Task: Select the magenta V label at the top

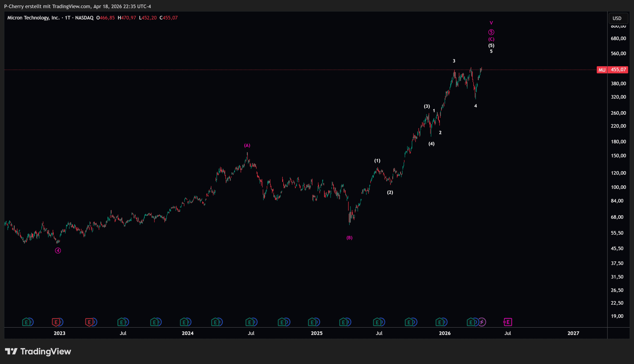Action: click(x=491, y=23)
